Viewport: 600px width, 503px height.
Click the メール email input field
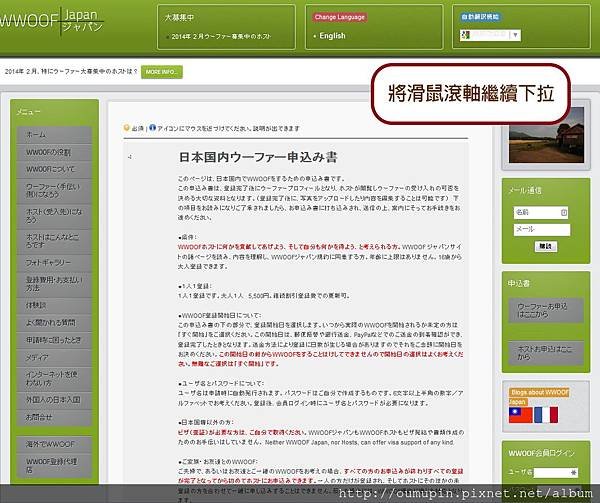point(542,230)
